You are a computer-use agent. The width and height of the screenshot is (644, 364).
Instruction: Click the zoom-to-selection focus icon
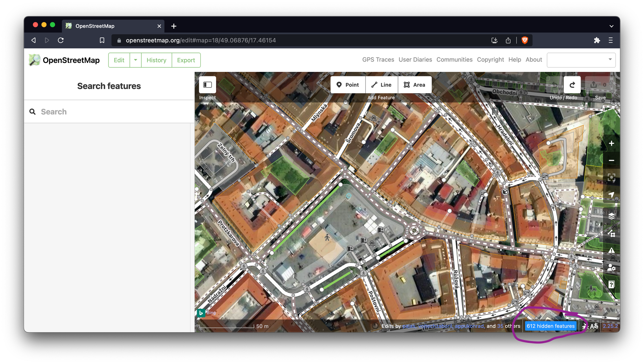tap(611, 178)
